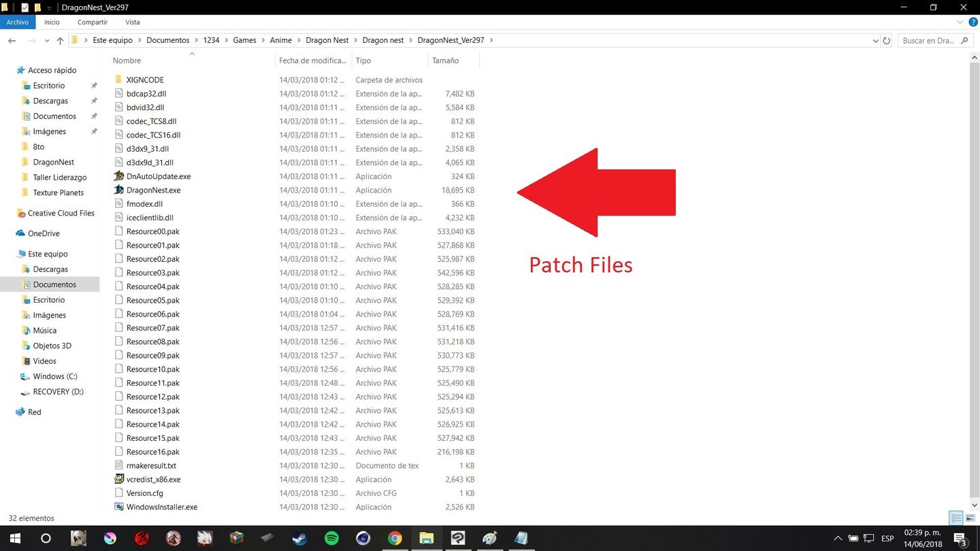Open the Help question mark icon
Image resolution: width=980 pixels, height=551 pixels.
(x=973, y=22)
